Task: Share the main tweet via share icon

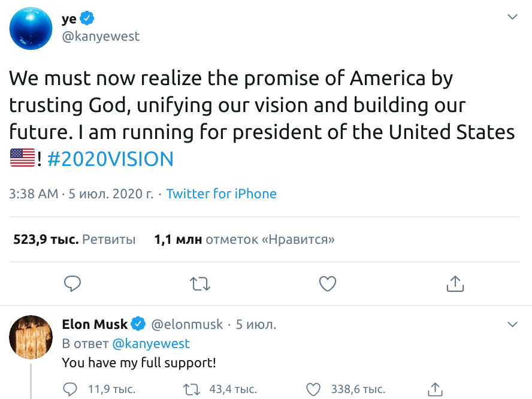Action: (455, 283)
